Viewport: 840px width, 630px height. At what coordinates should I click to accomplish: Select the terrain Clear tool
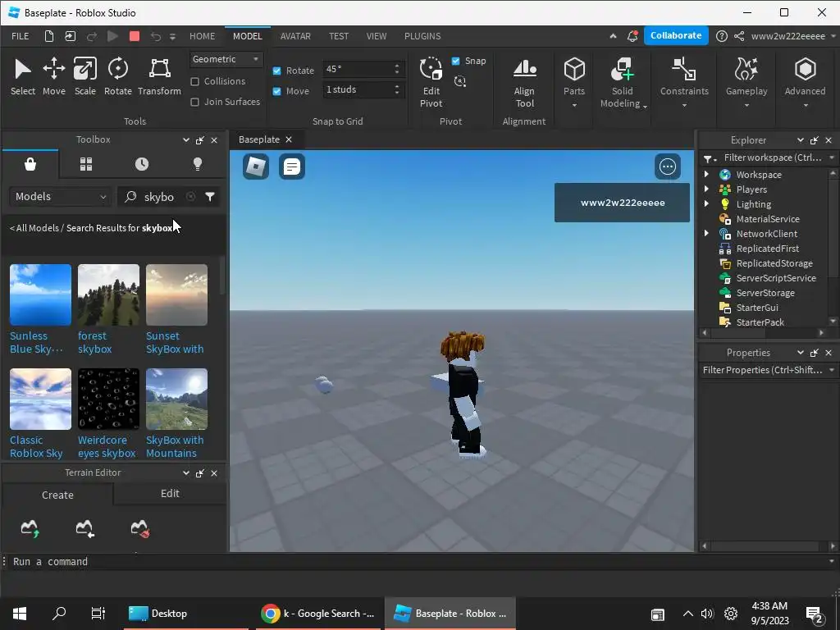click(x=140, y=528)
